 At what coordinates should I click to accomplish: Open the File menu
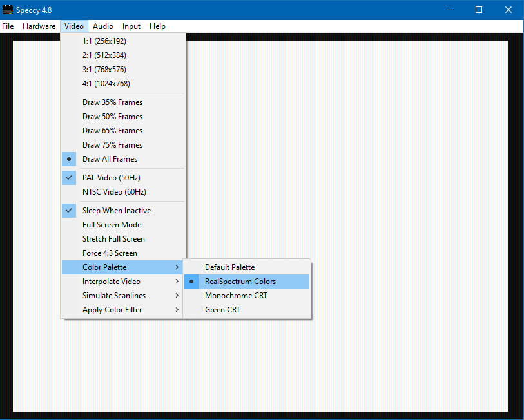(8, 26)
